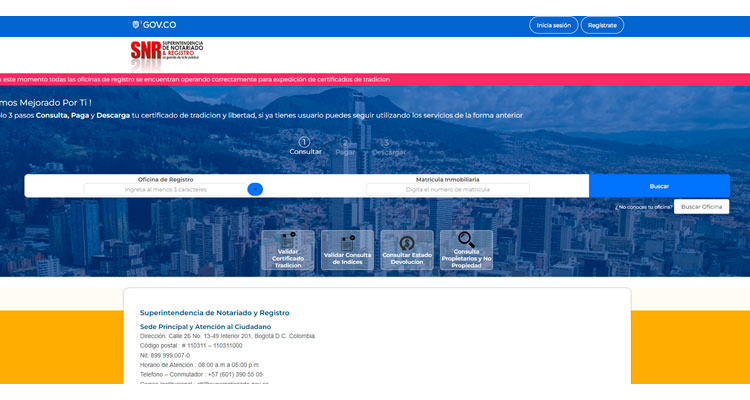Click the GOV.CO logo
Screen dimensions: 750x400
[x=154, y=25]
